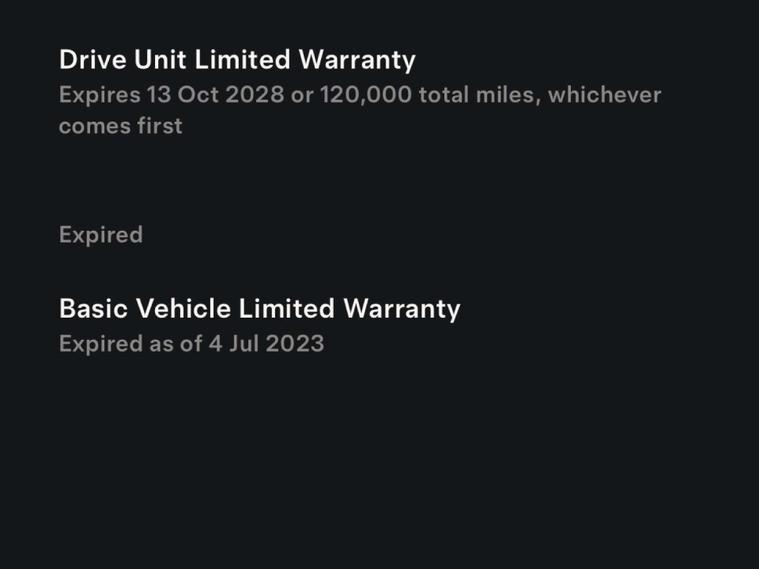
Task: Select the word "Warranty" in Basic Vehicle heading
Action: coord(402,309)
